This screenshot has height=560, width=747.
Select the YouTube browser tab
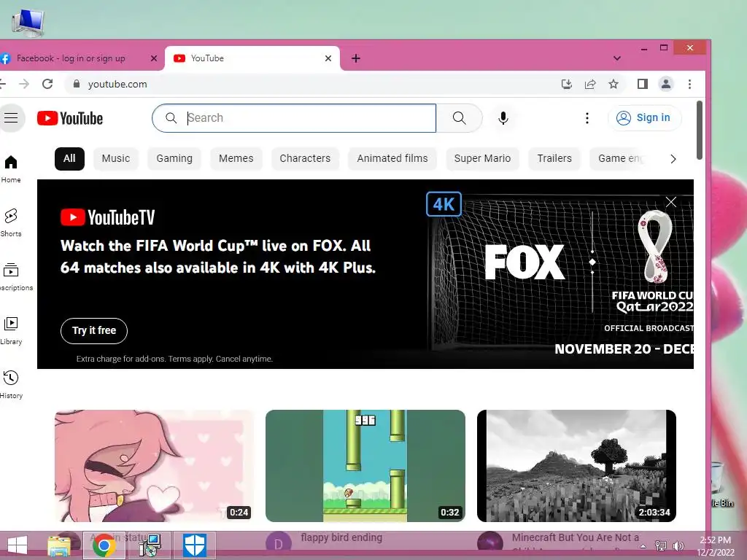pyautogui.click(x=252, y=58)
